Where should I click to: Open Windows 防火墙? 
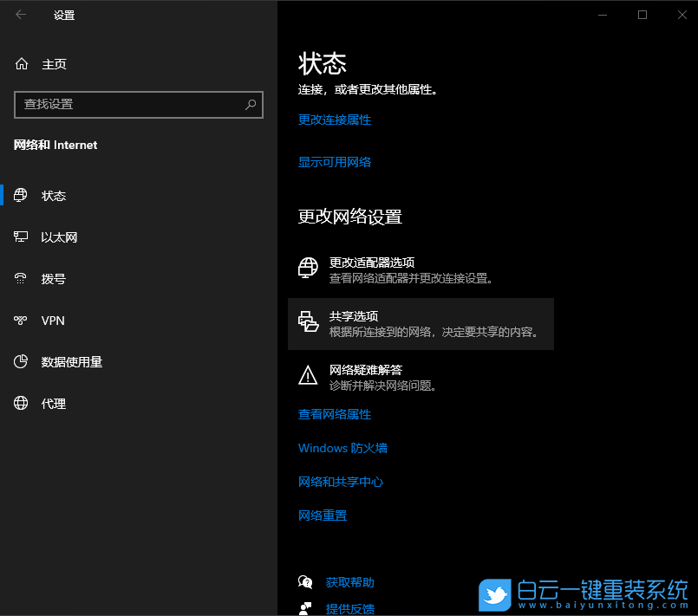pos(344,448)
